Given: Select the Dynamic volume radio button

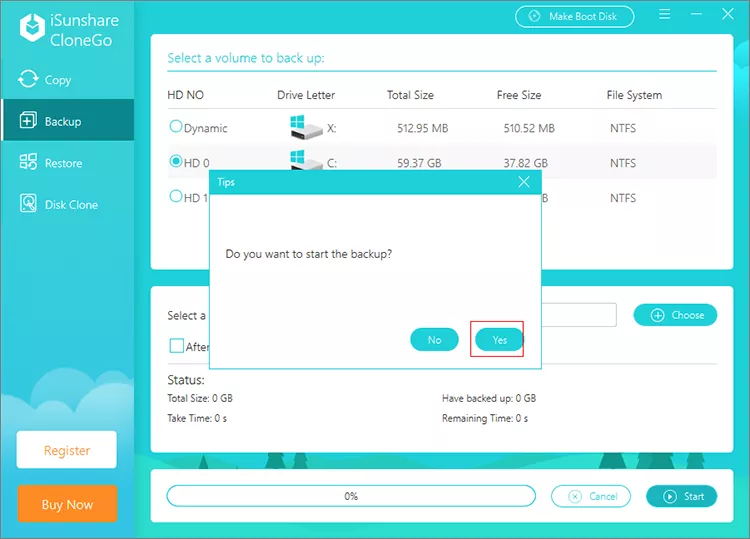Looking at the screenshot, I should (176, 126).
